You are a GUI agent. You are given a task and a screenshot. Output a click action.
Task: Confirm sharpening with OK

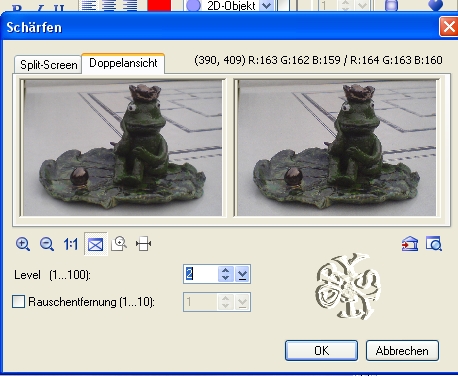click(x=321, y=350)
